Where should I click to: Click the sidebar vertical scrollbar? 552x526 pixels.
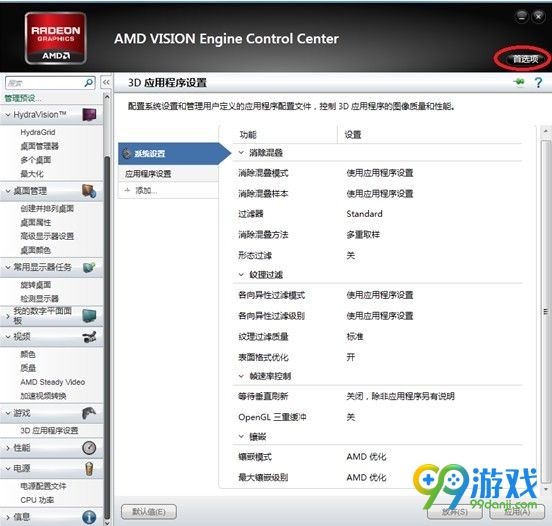click(x=107, y=310)
